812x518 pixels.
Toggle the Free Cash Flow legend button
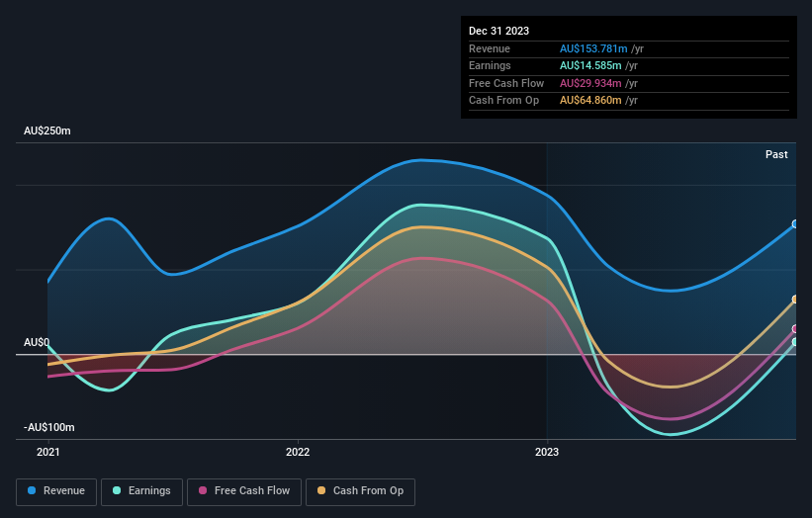click(x=244, y=491)
